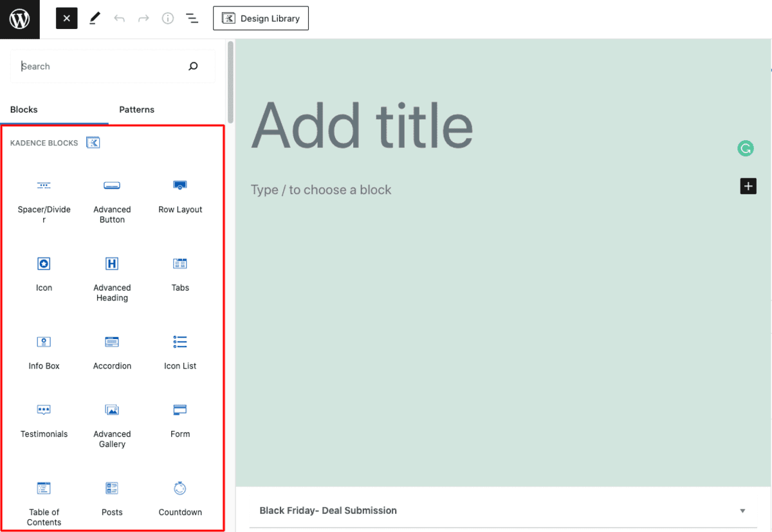Open the WordPress logo menu
Image resolution: width=772 pixels, height=532 pixels.
pyautogui.click(x=19, y=19)
